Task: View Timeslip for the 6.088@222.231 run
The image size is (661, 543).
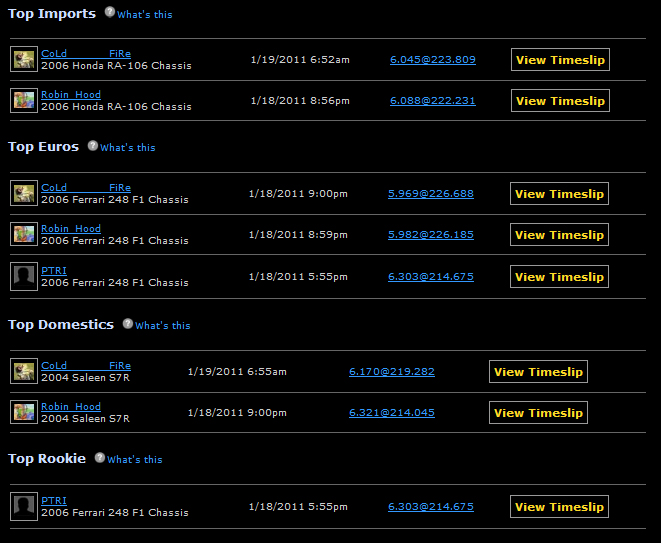Action: [x=559, y=101]
